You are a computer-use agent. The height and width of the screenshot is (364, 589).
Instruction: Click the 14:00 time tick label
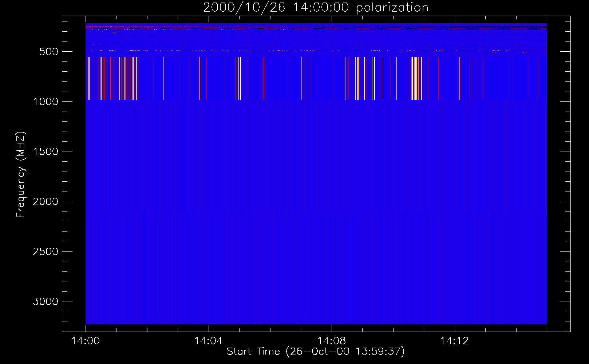86,341
